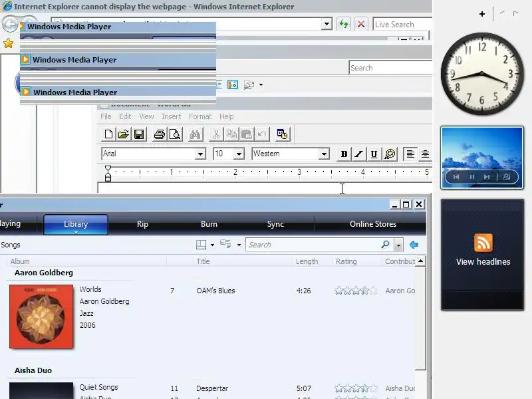Save the WordPad document via floppy icon

click(x=139, y=134)
